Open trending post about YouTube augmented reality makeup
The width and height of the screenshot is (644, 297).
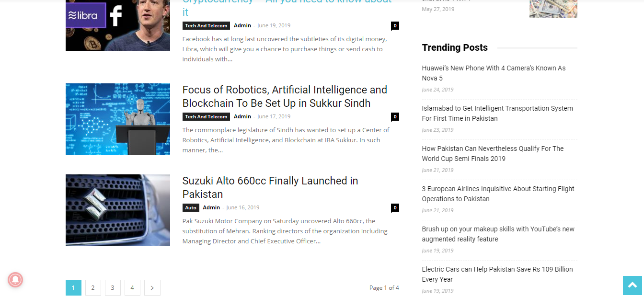pyautogui.click(x=498, y=234)
